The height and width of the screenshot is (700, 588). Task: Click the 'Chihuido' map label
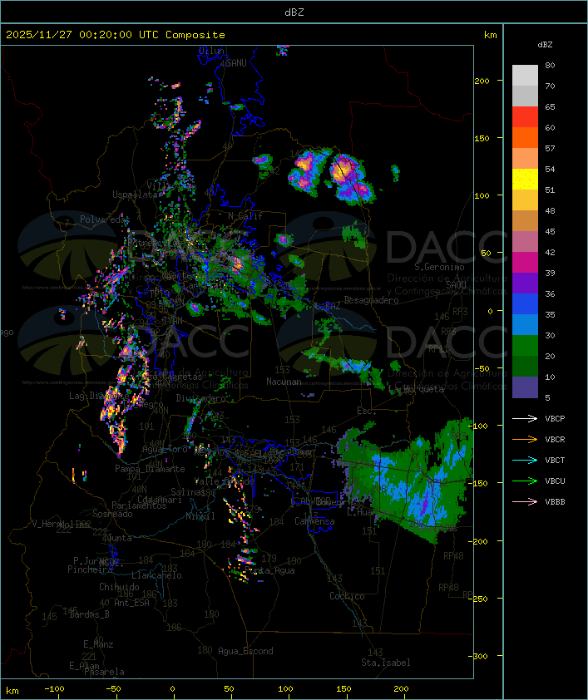(119, 587)
